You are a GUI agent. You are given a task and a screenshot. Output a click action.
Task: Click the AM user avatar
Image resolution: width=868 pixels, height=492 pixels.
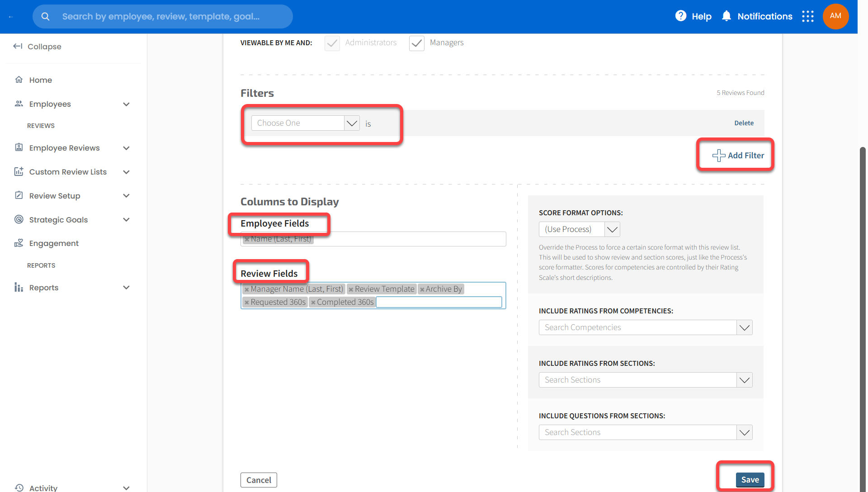835,16
